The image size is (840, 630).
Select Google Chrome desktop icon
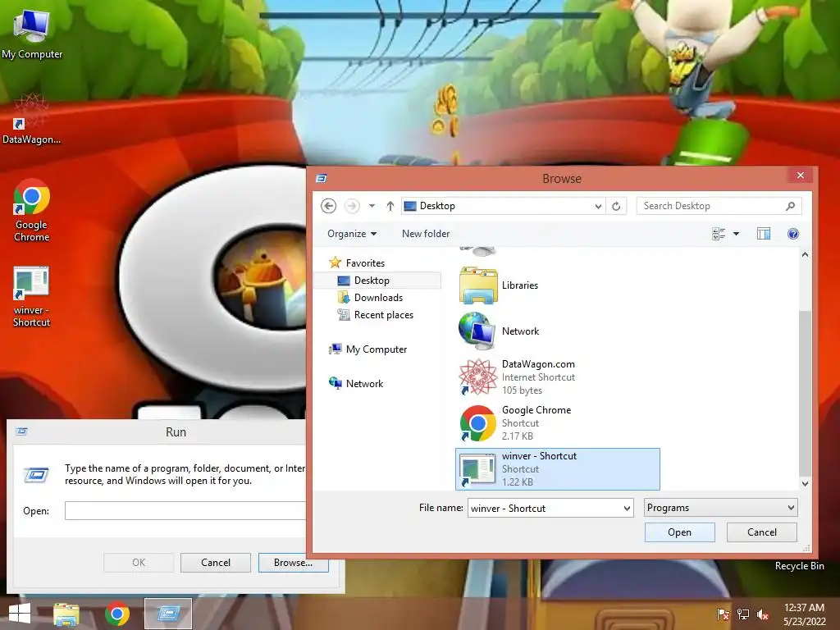(x=32, y=210)
